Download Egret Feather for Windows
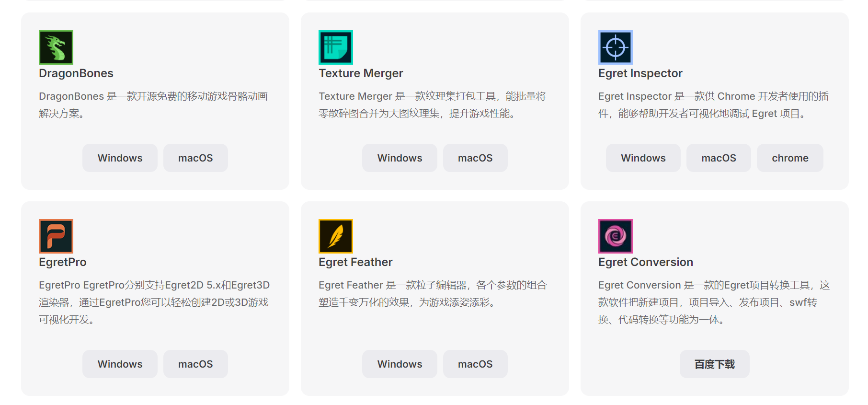 click(x=400, y=364)
